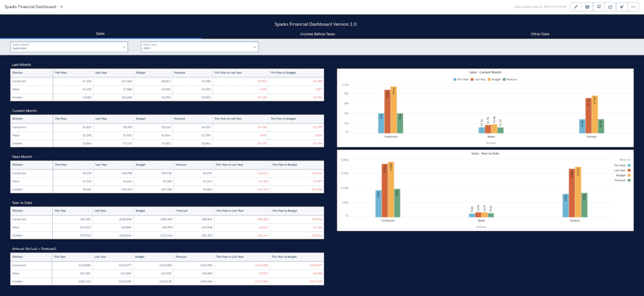Click Last Year bar for Exhibits in Current Month chart
The width and height of the screenshot is (644, 296).
(589, 115)
